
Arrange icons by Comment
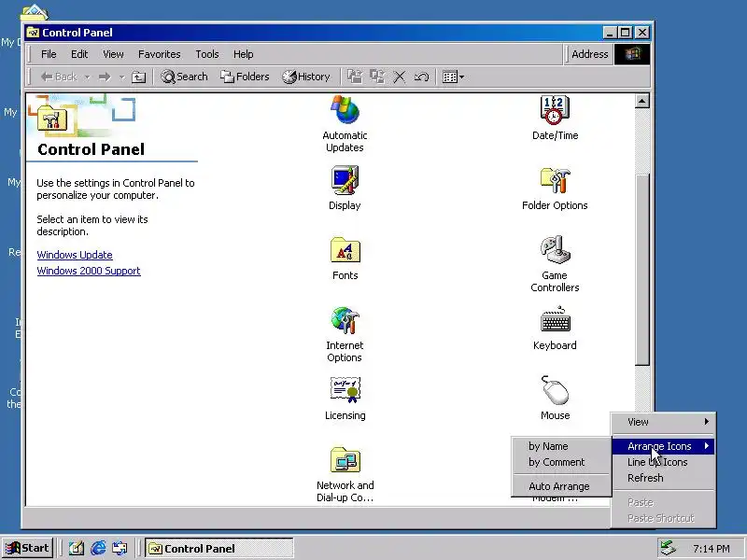561,462
